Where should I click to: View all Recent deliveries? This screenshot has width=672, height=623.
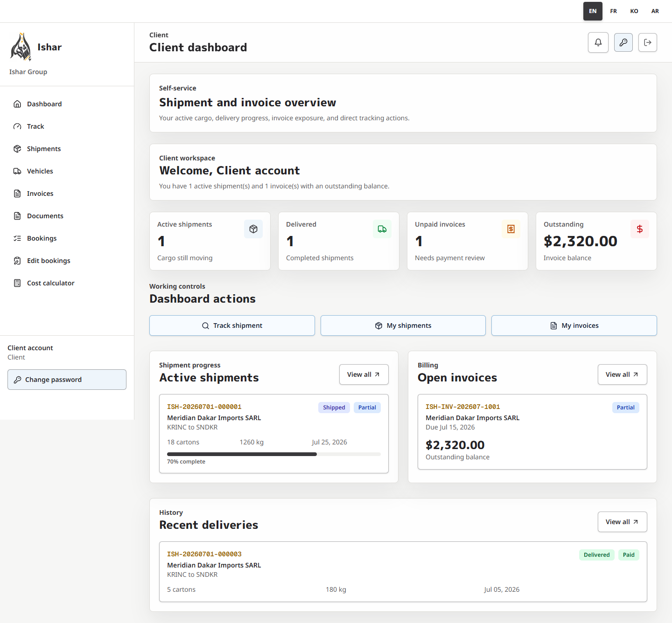pos(623,522)
